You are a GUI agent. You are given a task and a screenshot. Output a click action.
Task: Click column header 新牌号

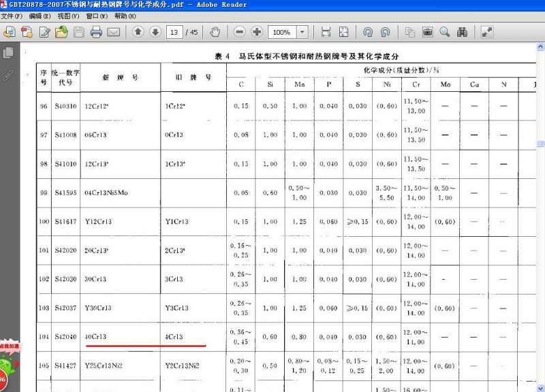(x=121, y=78)
